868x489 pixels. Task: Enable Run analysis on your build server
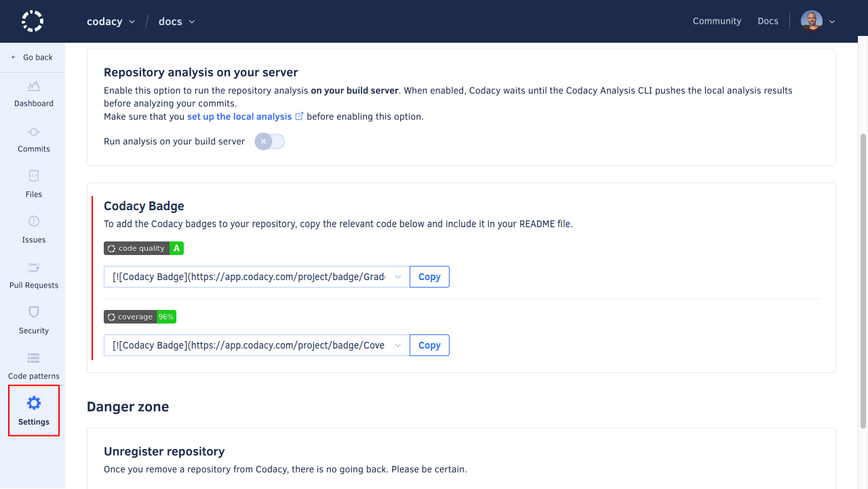click(x=269, y=142)
